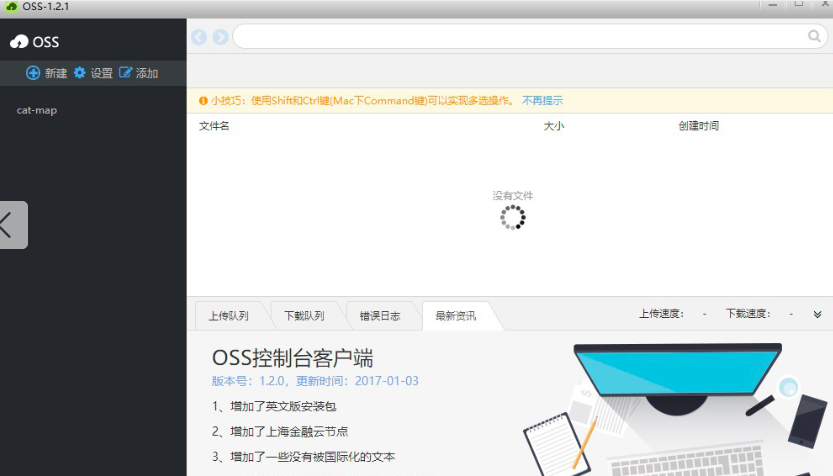Click the 上传速度 status label
This screenshot has height=476, width=833.
[661, 314]
